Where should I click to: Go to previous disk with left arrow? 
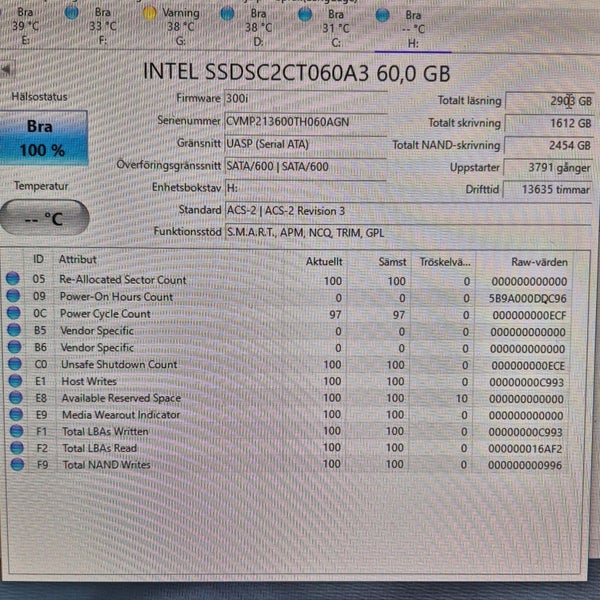point(5,70)
